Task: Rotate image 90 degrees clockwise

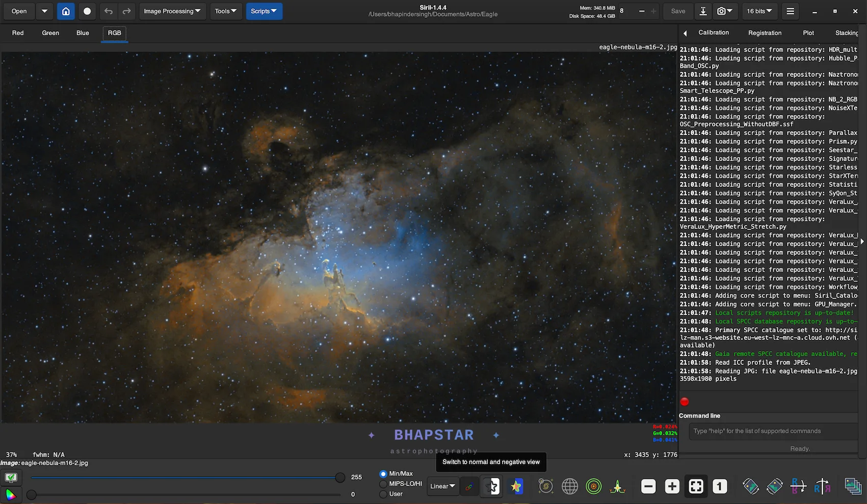Action: click(774, 487)
